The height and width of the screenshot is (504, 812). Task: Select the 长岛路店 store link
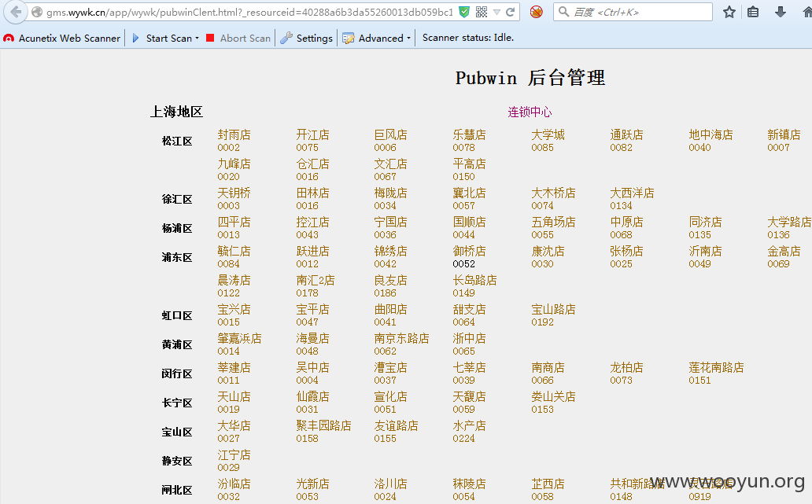(x=475, y=280)
